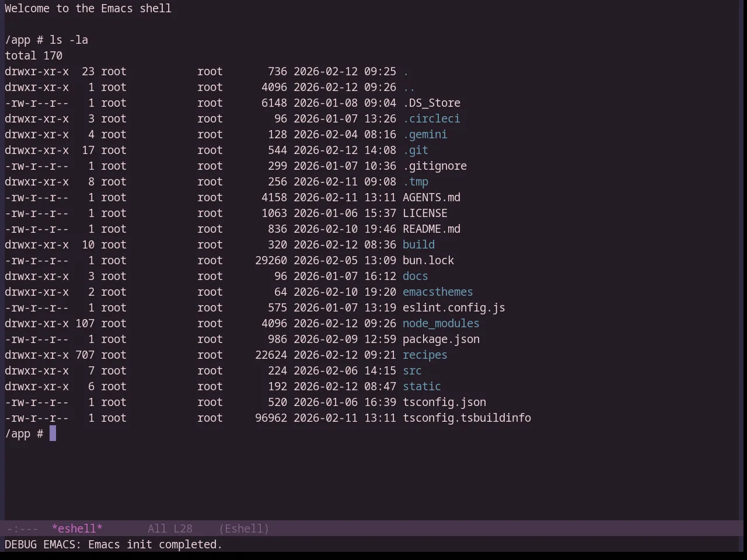Click the .circleci directory name
Viewport: 747px width, 560px height.
point(431,118)
